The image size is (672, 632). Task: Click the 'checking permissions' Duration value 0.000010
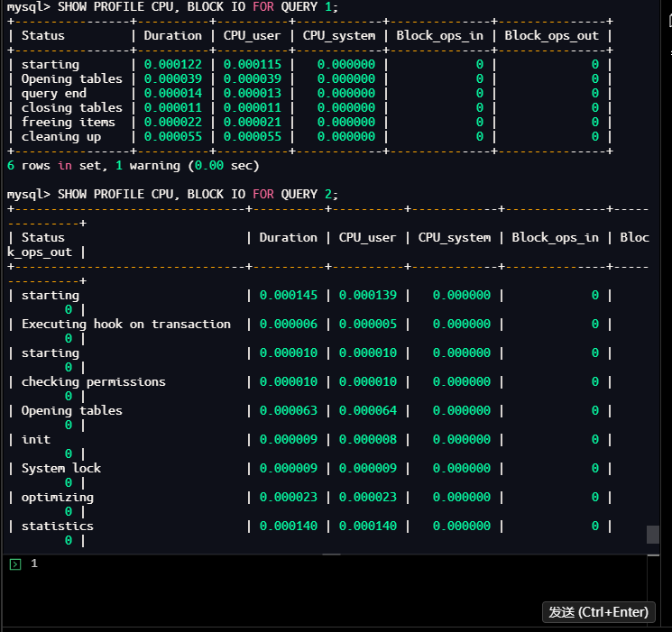pos(289,381)
